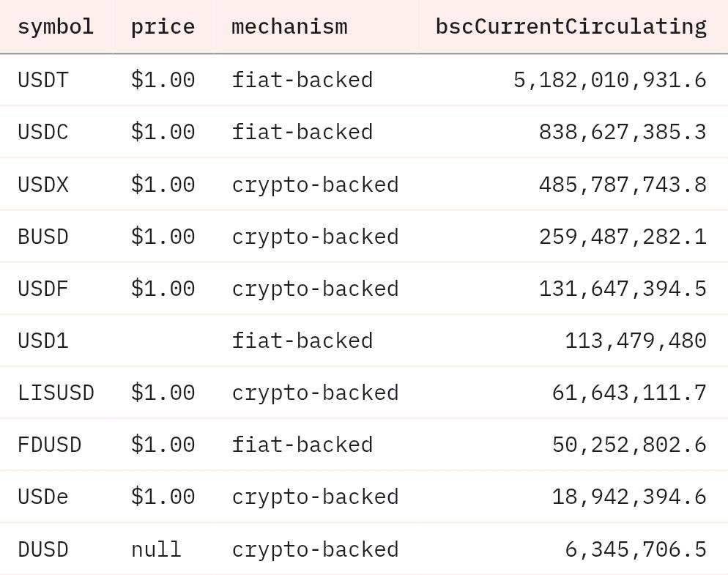
Task: Click BUSD's crypto-backed mechanism cell
Action: [315, 237]
